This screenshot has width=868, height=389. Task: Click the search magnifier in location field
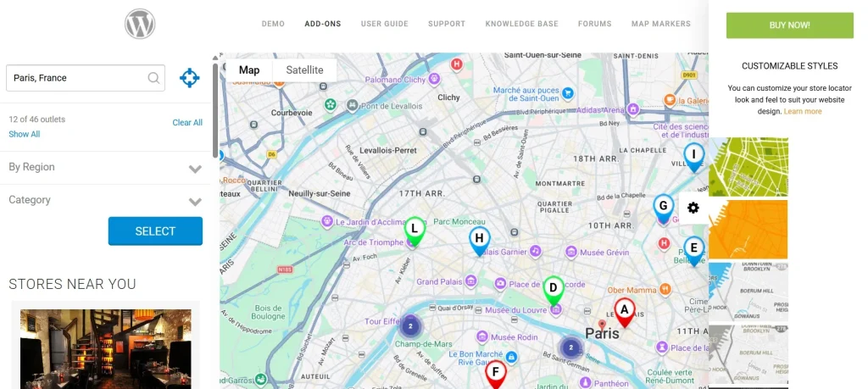[x=153, y=78]
